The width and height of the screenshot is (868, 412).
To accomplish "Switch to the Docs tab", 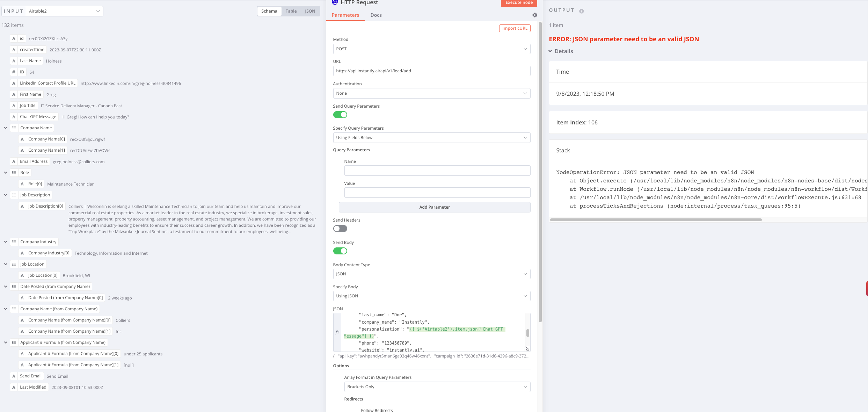I will 376,15.
